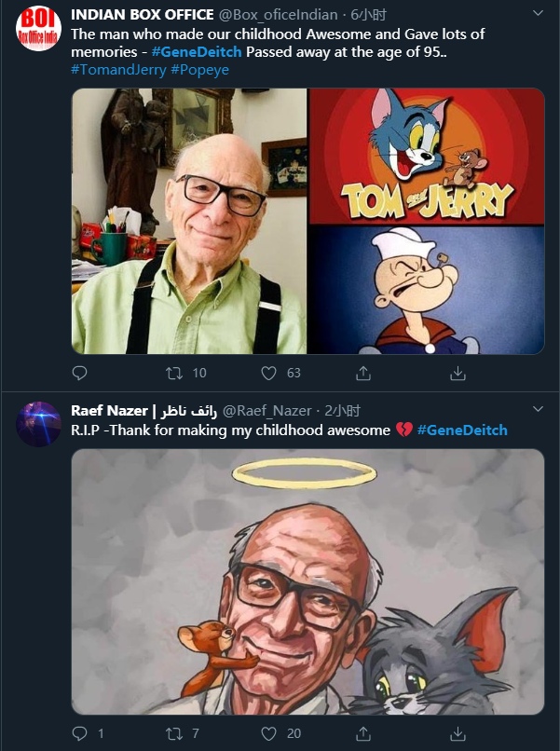The image size is (560, 751).
Task: Share Raef Nazer's tweet
Action: coord(363,733)
